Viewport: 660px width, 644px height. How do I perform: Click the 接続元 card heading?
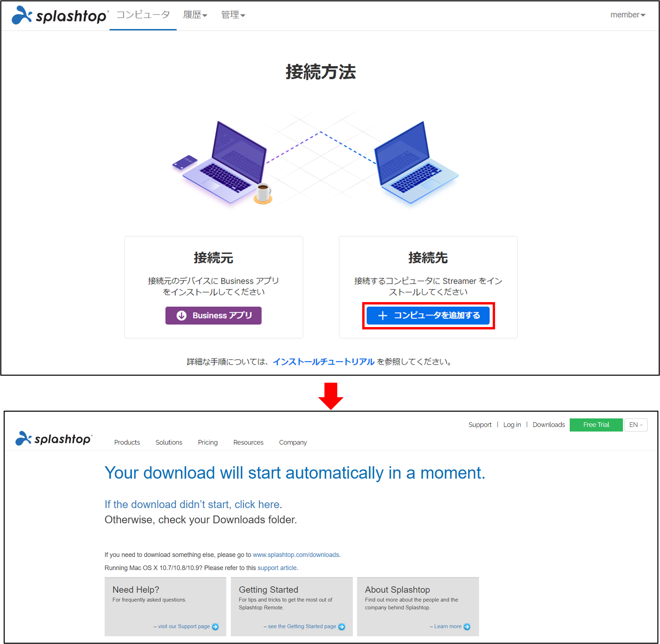213,257
